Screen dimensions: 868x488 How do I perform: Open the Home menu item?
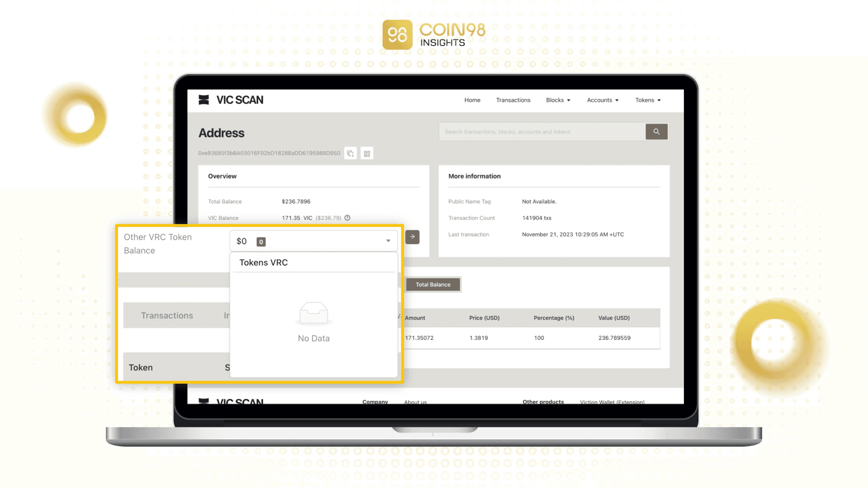[x=472, y=100]
